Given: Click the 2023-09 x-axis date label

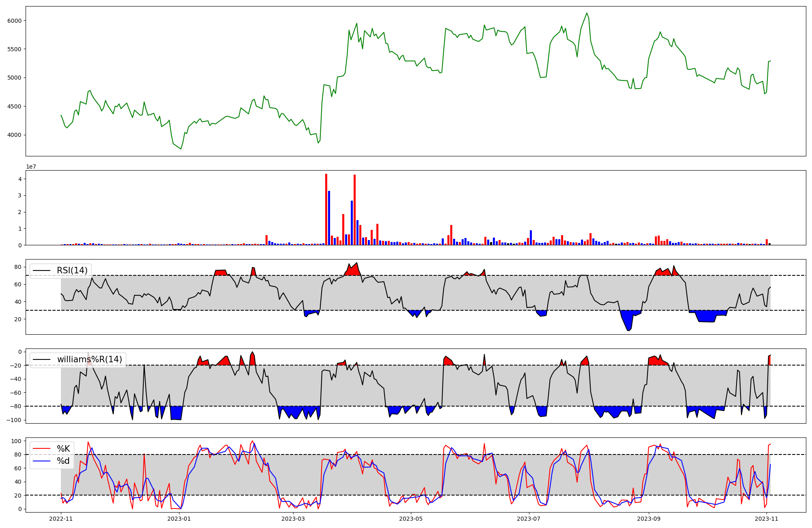Looking at the screenshot, I should point(649,519).
